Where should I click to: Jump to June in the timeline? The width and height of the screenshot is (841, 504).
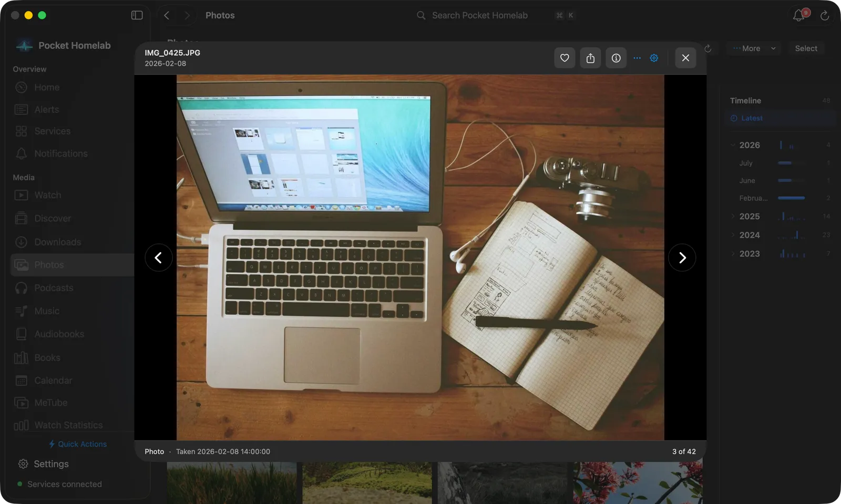click(x=780, y=180)
